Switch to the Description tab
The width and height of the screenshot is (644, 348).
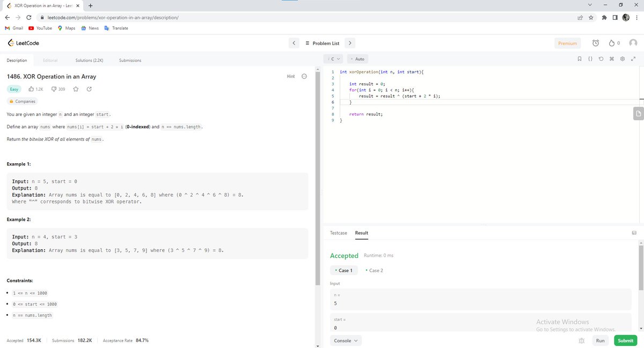17,60
